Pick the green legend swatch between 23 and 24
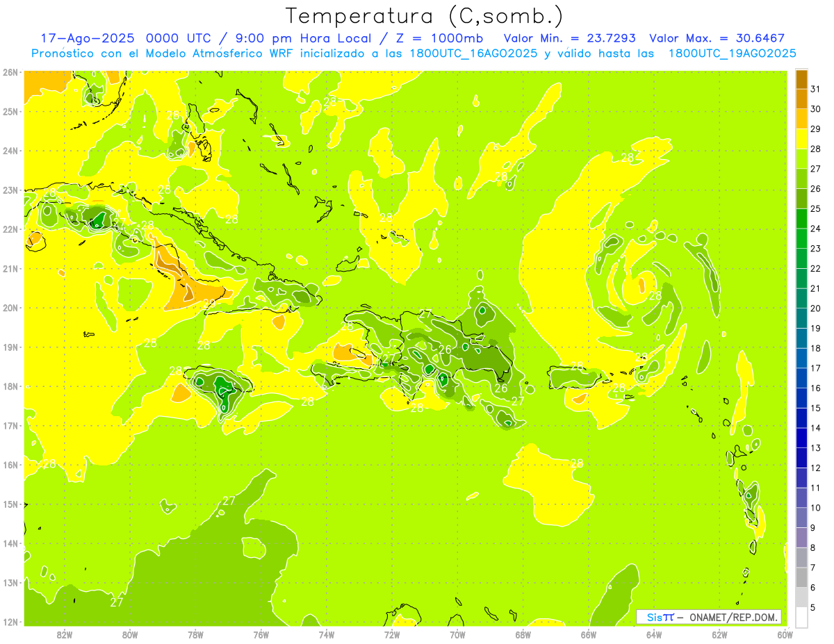Image resolution: width=834 pixels, height=644 pixels. (x=801, y=238)
